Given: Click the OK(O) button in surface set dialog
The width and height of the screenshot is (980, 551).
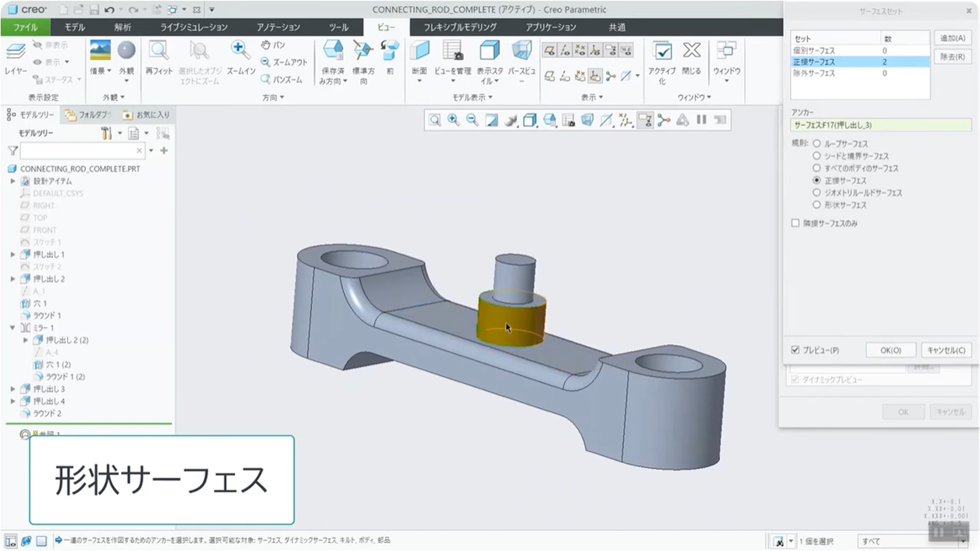Looking at the screenshot, I should 891,350.
